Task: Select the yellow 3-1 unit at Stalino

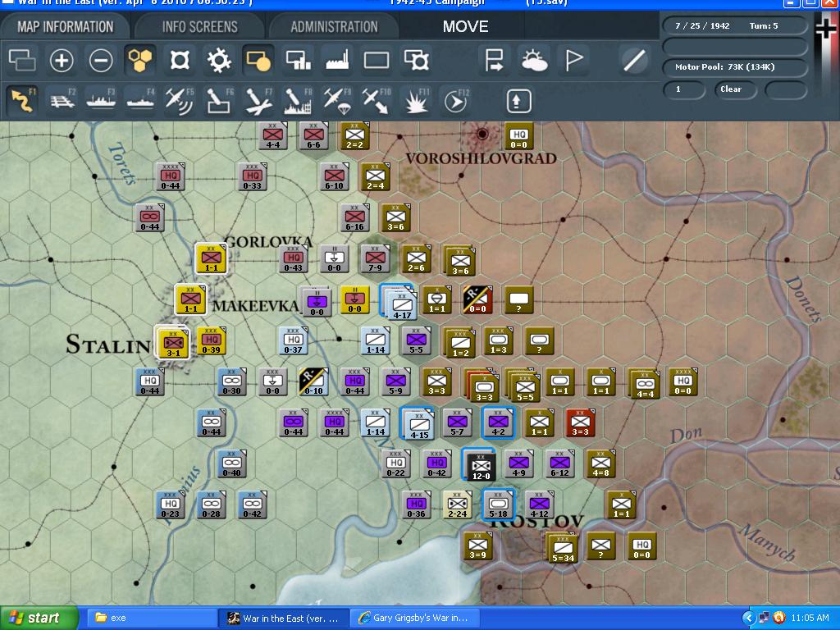Action: [171, 342]
